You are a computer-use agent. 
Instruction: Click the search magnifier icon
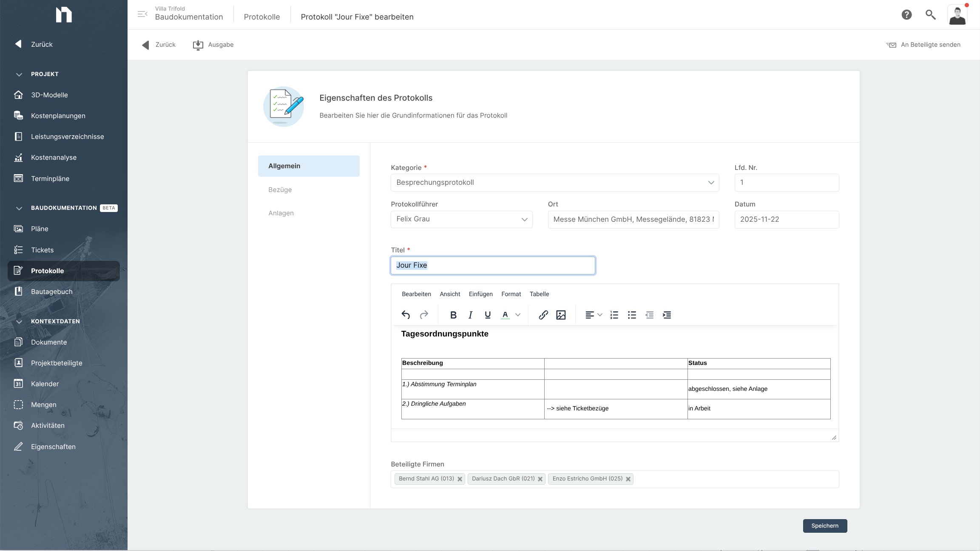point(930,15)
